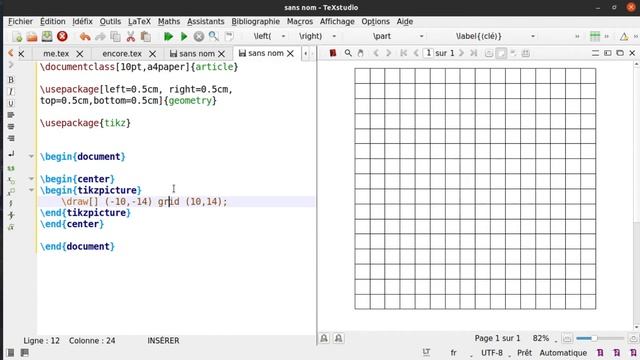This screenshot has width=640, height=360.
Task: Build and view with the double green arrow
Action: (x=168, y=37)
